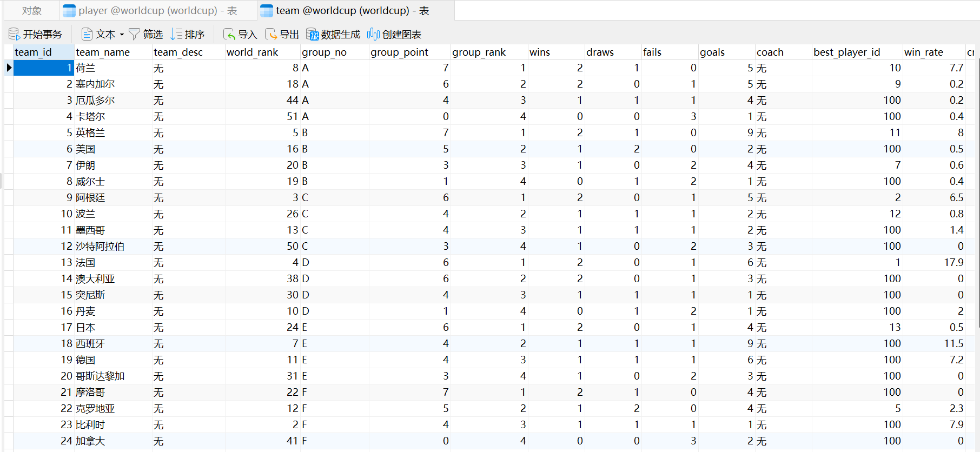Select the team name cell 厄瓜多尔
The width and height of the screenshot is (980, 452).
tap(113, 100)
